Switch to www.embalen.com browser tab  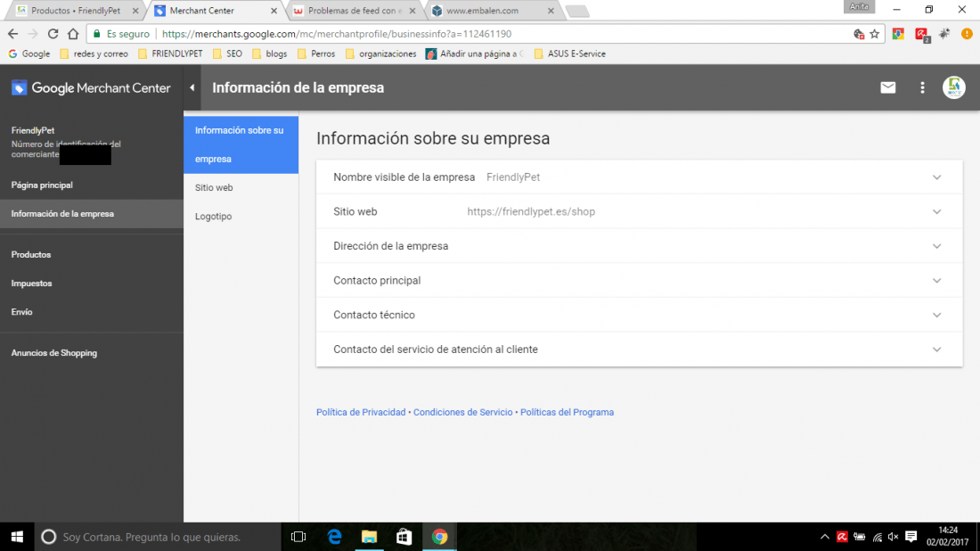tap(494, 11)
